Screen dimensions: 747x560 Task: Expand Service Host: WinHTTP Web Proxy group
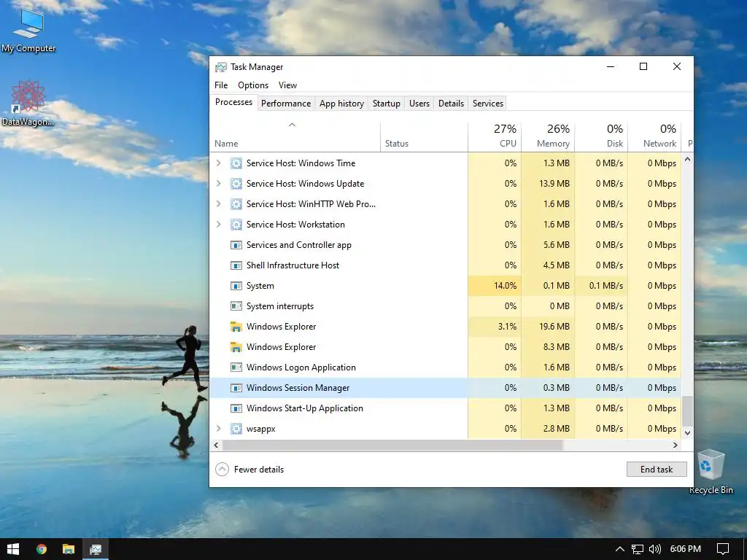coord(219,204)
